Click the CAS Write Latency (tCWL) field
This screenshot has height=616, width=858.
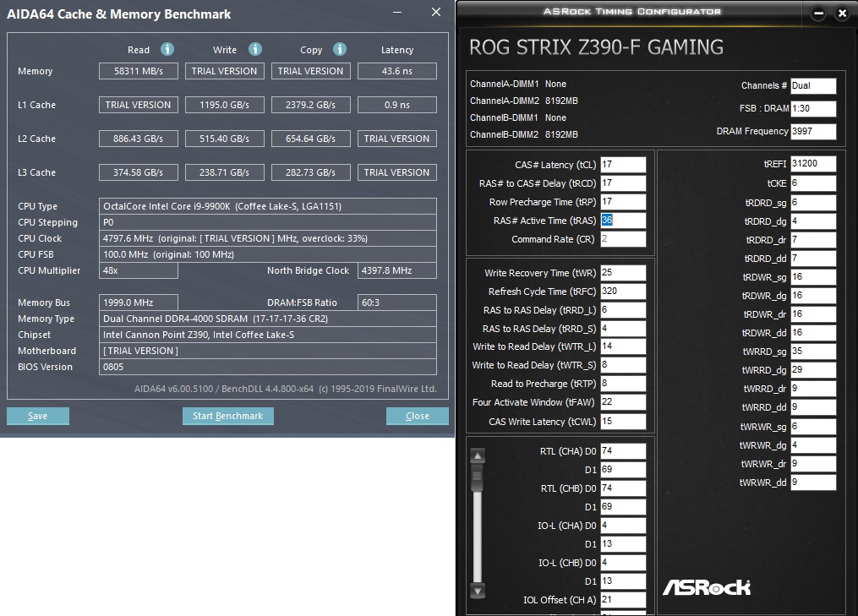click(x=623, y=422)
